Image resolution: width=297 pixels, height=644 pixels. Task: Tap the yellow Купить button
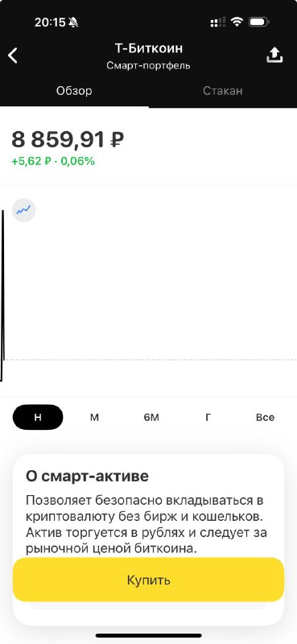[148, 580]
